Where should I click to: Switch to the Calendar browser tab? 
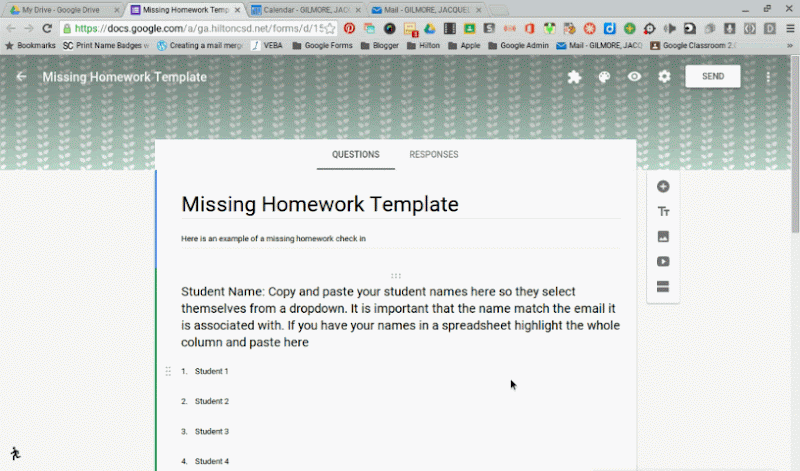(x=306, y=10)
